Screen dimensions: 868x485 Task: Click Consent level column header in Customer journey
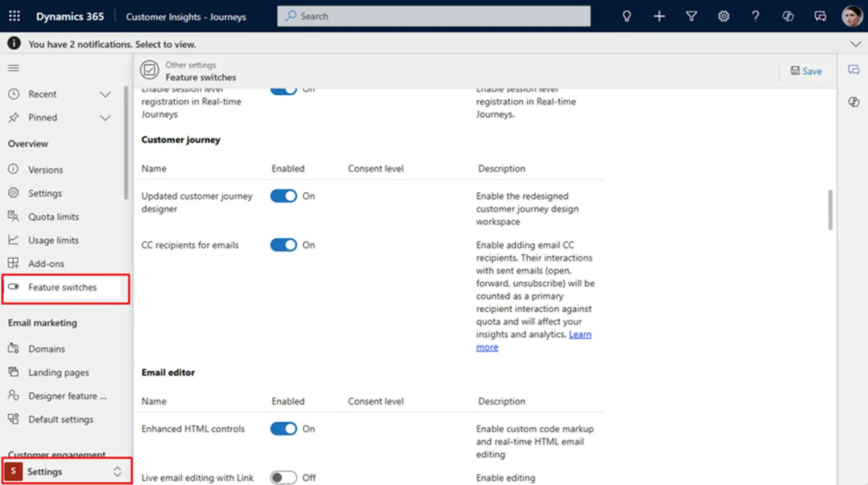click(376, 169)
